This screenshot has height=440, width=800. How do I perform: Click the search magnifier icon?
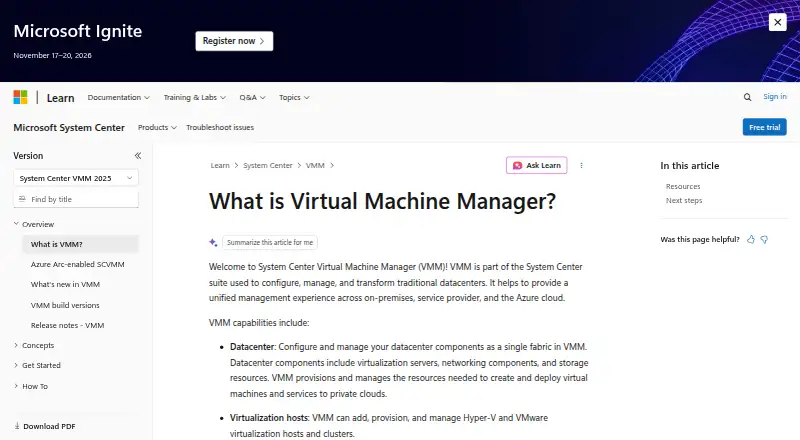pos(747,97)
